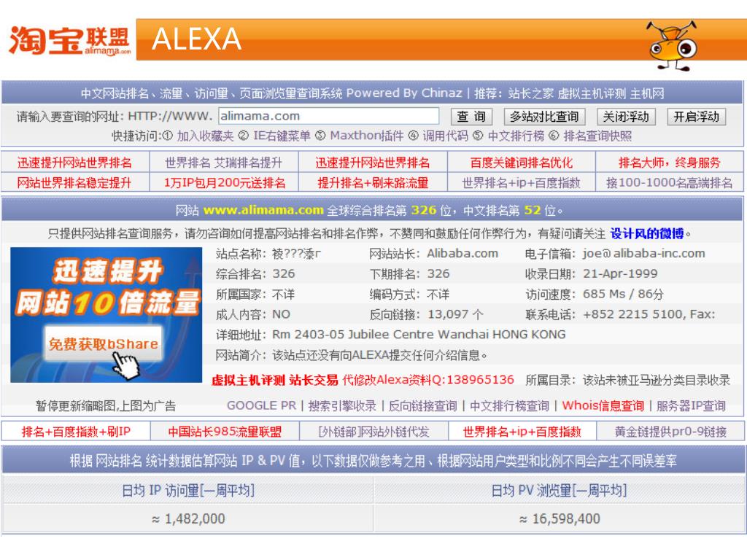Click red 虚拟主机评测 link below details
Image resolution: width=747 pixels, height=560 pixels.
[248, 380]
